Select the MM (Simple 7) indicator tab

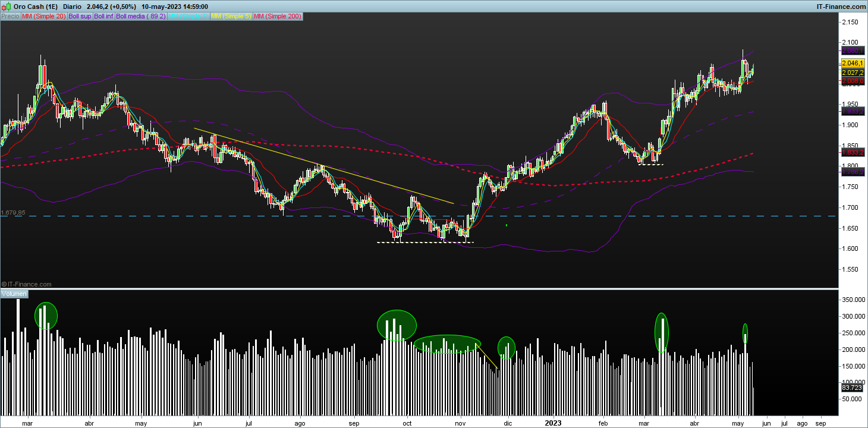tap(189, 17)
